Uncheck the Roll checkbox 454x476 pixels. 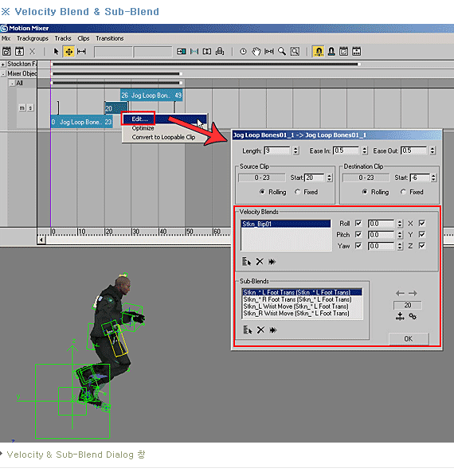358,223
